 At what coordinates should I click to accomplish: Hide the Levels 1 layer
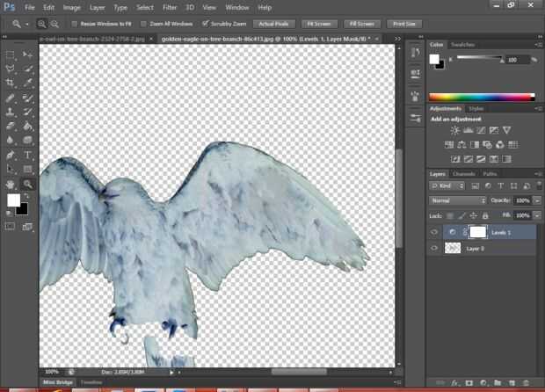click(434, 232)
